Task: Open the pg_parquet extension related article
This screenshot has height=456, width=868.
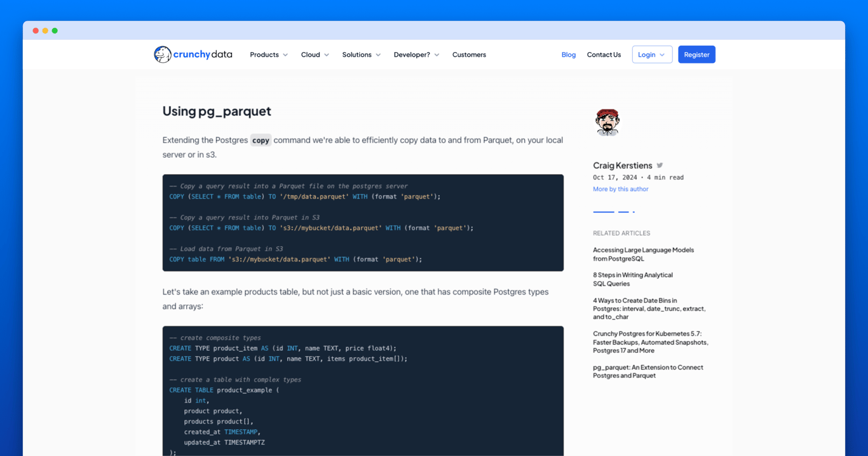Action: 648,371
